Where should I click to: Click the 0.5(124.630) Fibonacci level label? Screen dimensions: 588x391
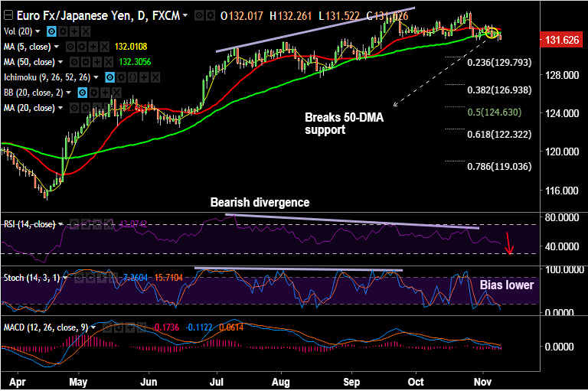(x=495, y=112)
